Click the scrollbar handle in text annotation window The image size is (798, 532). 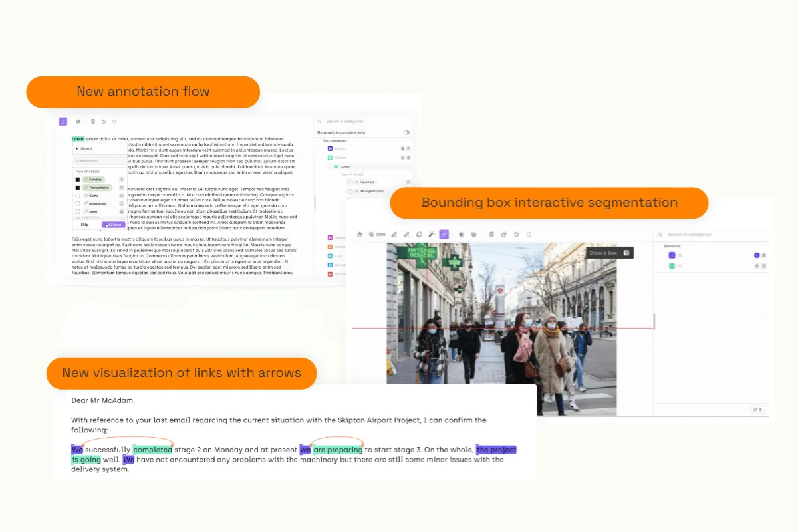pos(315,203)
